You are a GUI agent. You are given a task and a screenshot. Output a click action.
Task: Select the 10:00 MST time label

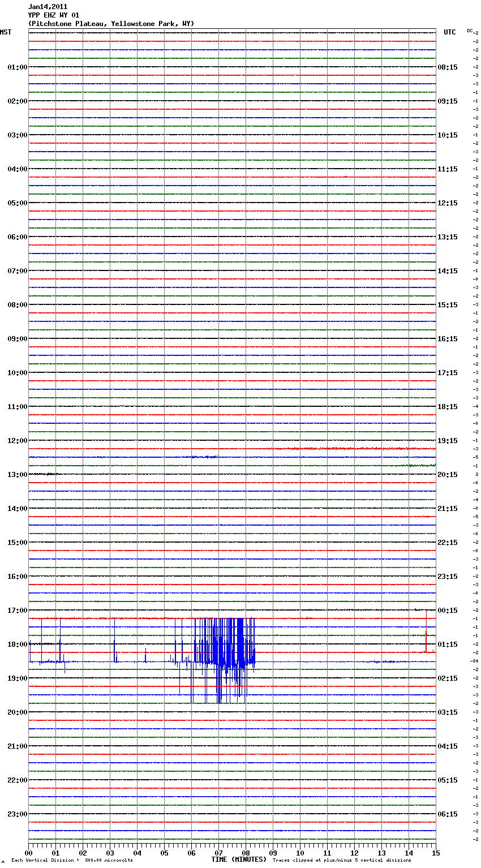pos(17,373)
